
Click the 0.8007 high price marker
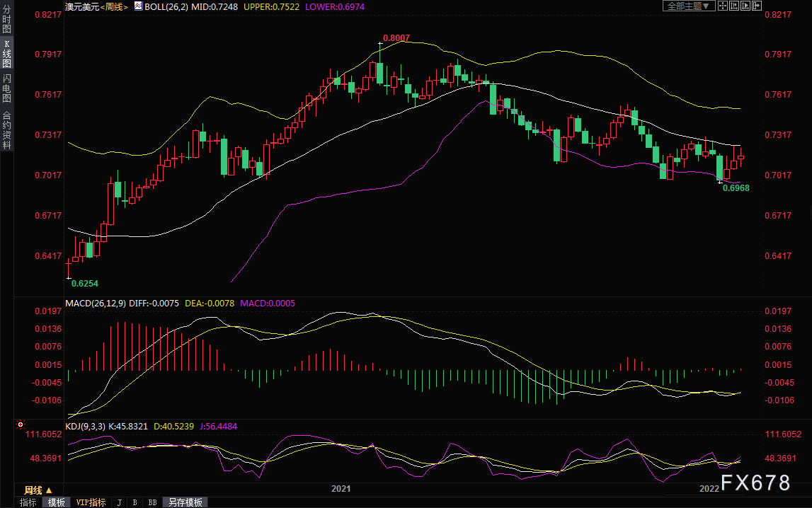pyautogui.click(x=396, y=37)
